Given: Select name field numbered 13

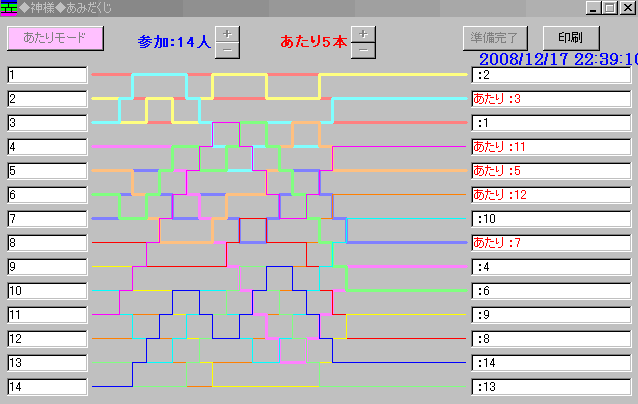Looking at the screenshot, I should [x=47, y=363].
